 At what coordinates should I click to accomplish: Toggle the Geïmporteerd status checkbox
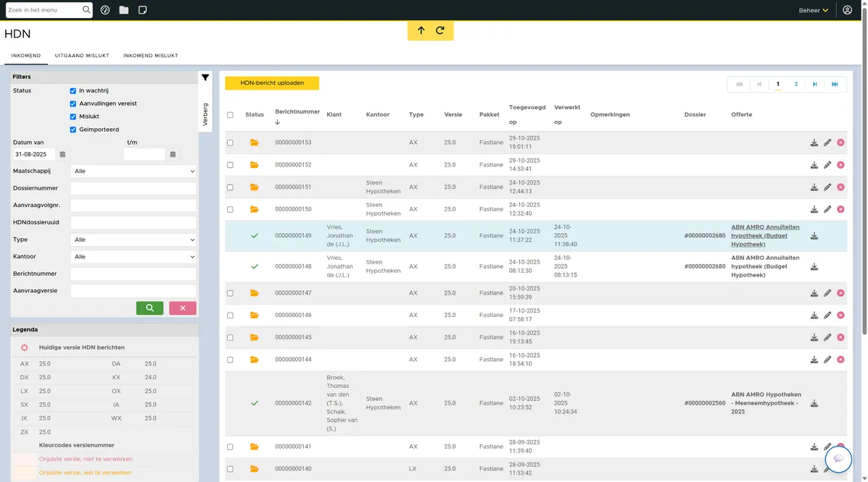73,130
